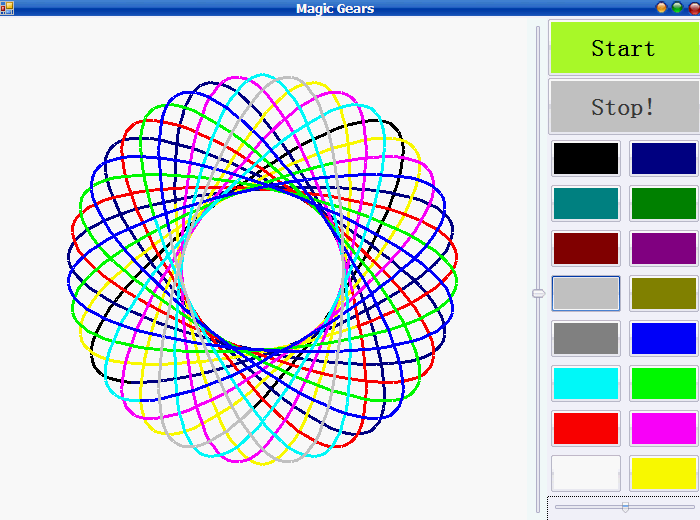Click the green maximize window button
Image resolution: width=700 pixels, height=520 pixels.
point(677,8)
